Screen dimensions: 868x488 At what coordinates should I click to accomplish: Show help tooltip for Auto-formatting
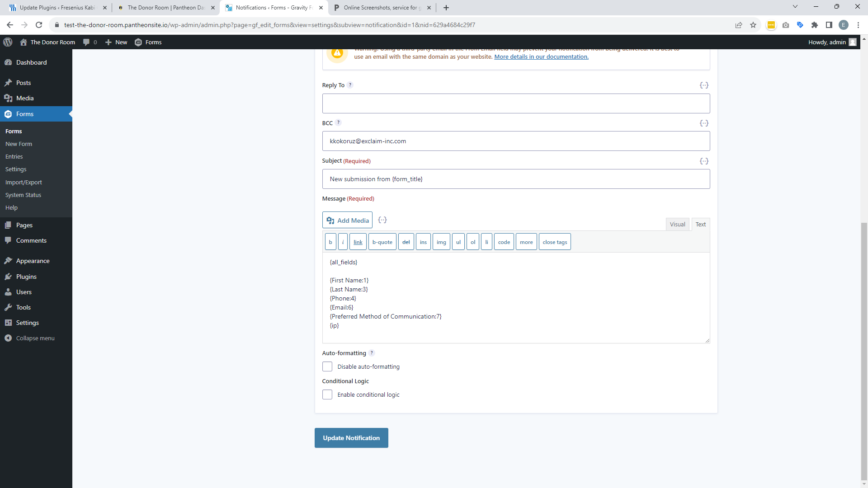(372, 353)
